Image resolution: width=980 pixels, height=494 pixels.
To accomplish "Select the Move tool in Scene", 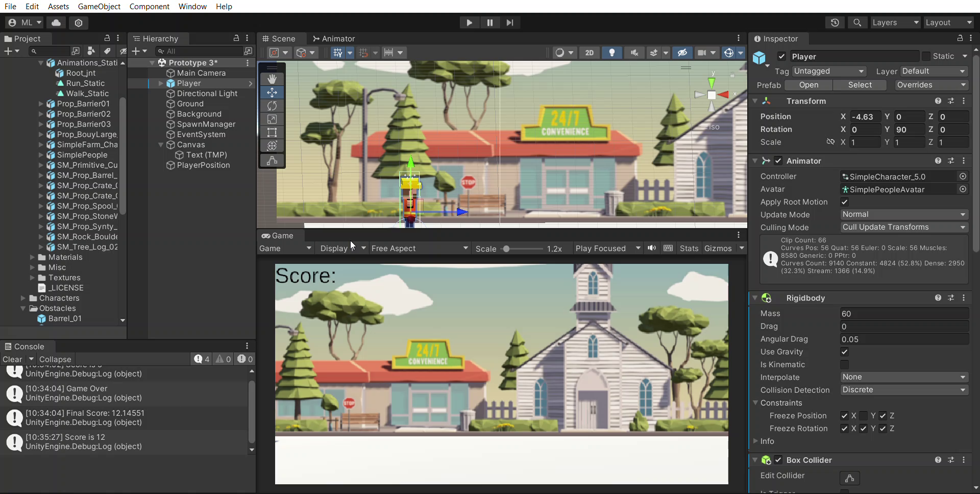I will pos(272,92).
